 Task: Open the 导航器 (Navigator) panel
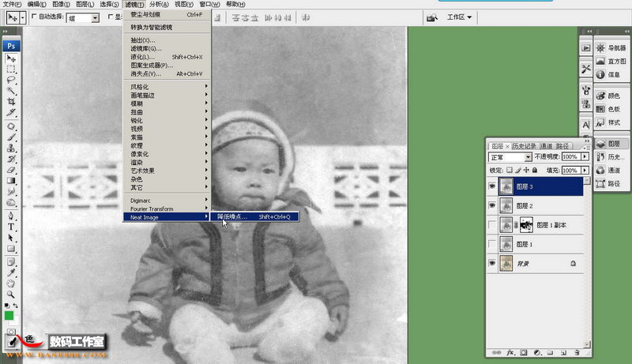coord(611,48)
